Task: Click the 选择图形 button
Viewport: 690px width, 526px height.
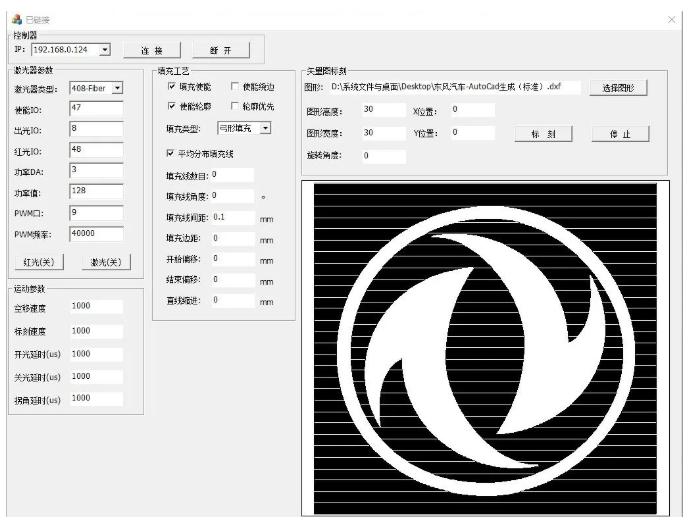Action: click(618, 88)
